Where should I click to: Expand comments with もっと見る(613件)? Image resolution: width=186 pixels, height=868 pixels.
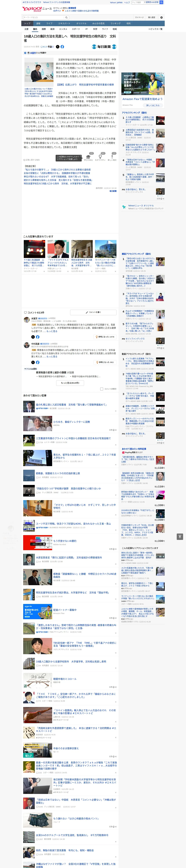(x=70, y=383)
